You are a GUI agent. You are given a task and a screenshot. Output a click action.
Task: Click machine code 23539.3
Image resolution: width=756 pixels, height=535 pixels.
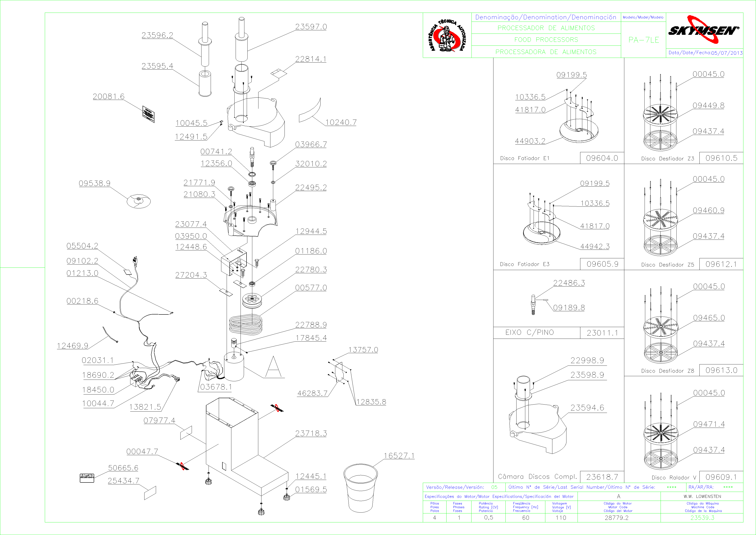click(x=702, y=518)
